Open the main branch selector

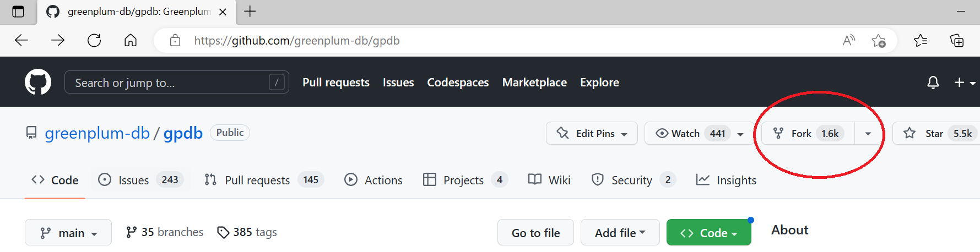click(68, 233)
